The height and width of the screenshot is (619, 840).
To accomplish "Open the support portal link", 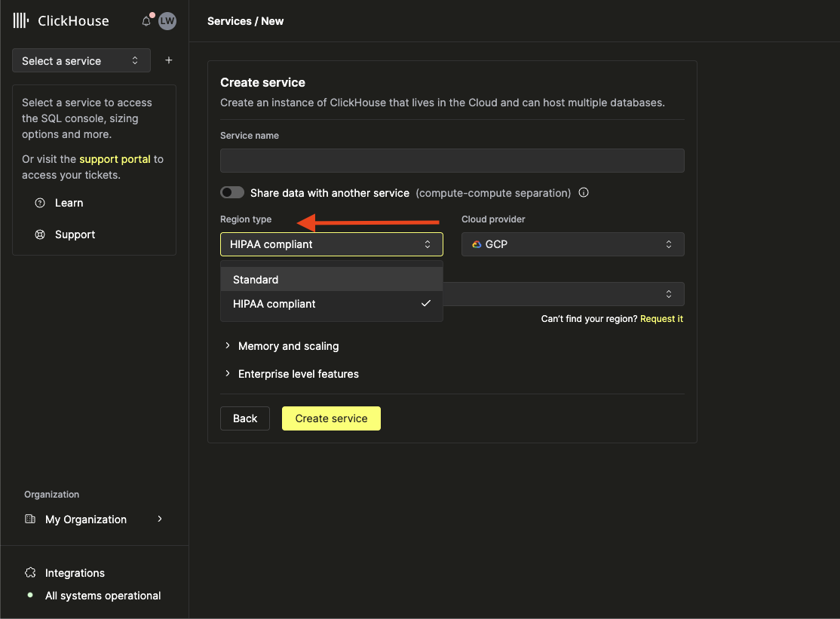I will 115,159.
